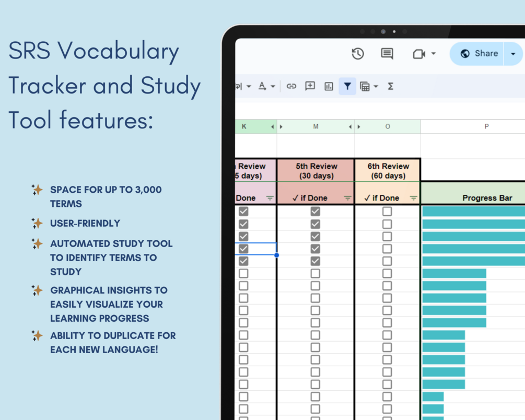Click the insert chart icon
This screenshot has width=525, height=420.
pyautogui.click(x=329, y=86)
